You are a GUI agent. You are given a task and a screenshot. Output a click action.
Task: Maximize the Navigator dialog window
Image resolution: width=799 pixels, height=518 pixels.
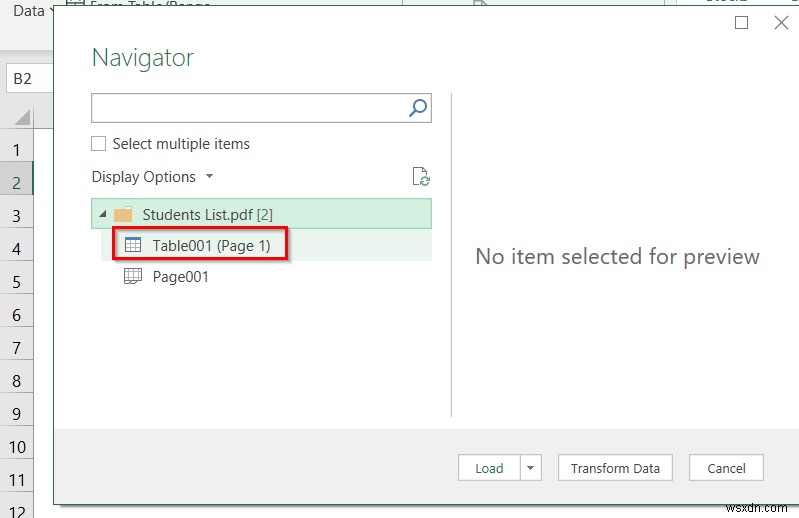tap(741, 22)
